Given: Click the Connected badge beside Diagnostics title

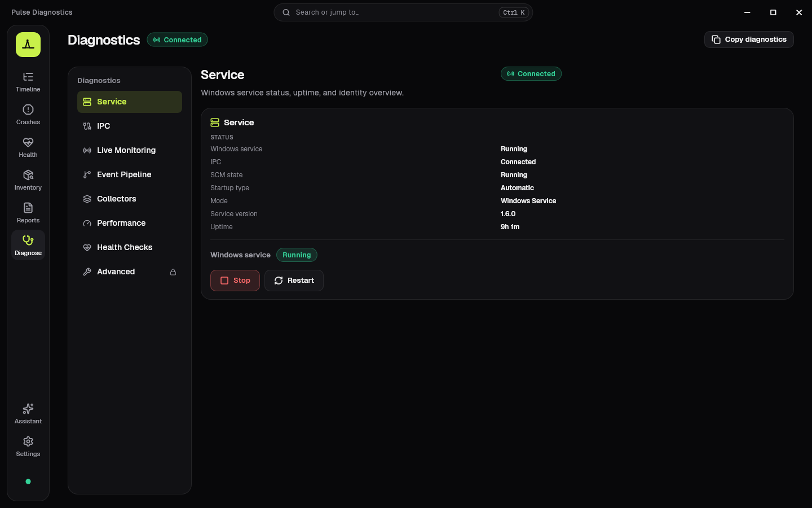Looking at the screenshot, I should [x=178, y=40].
